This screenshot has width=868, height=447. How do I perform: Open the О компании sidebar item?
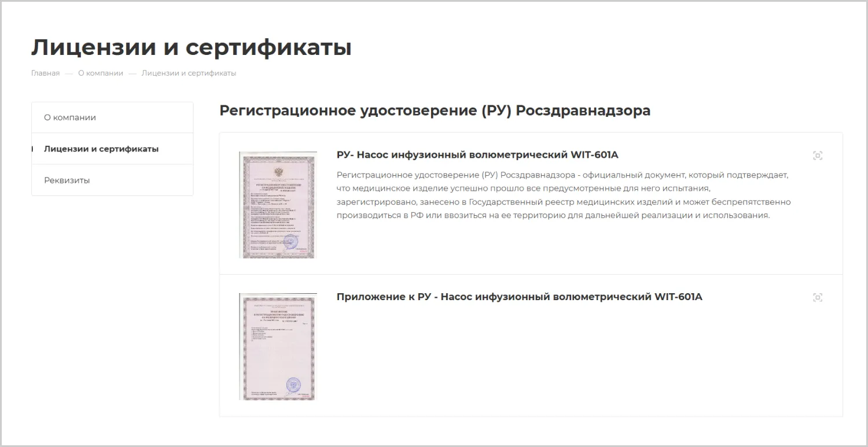[112, 117]
